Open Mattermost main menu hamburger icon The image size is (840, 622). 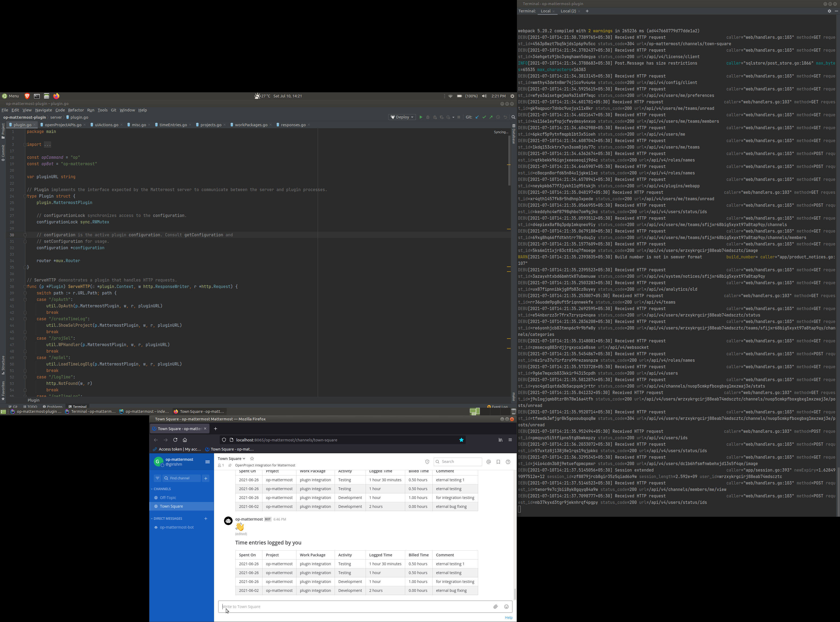pyautogui.click(x=207, y=462)
